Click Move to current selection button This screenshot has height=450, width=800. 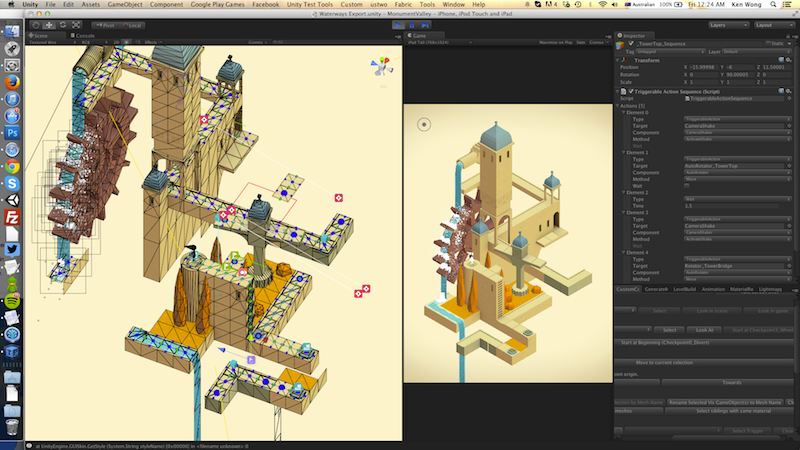coord(704,363)
